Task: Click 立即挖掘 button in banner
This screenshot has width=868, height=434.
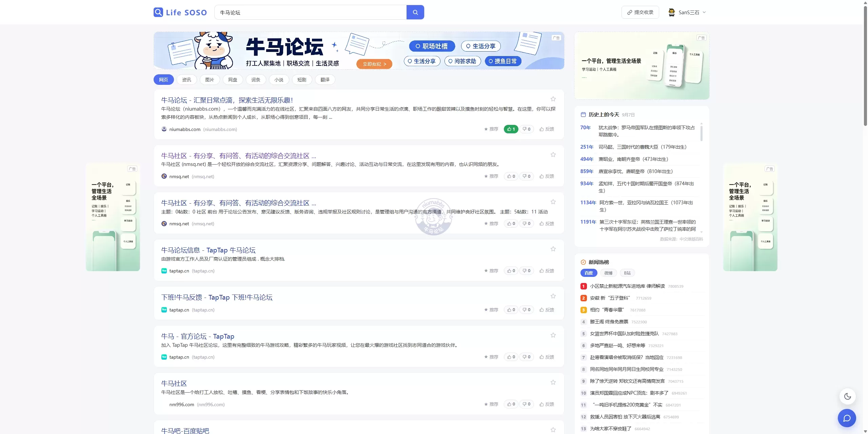Action: pos(374,64)
